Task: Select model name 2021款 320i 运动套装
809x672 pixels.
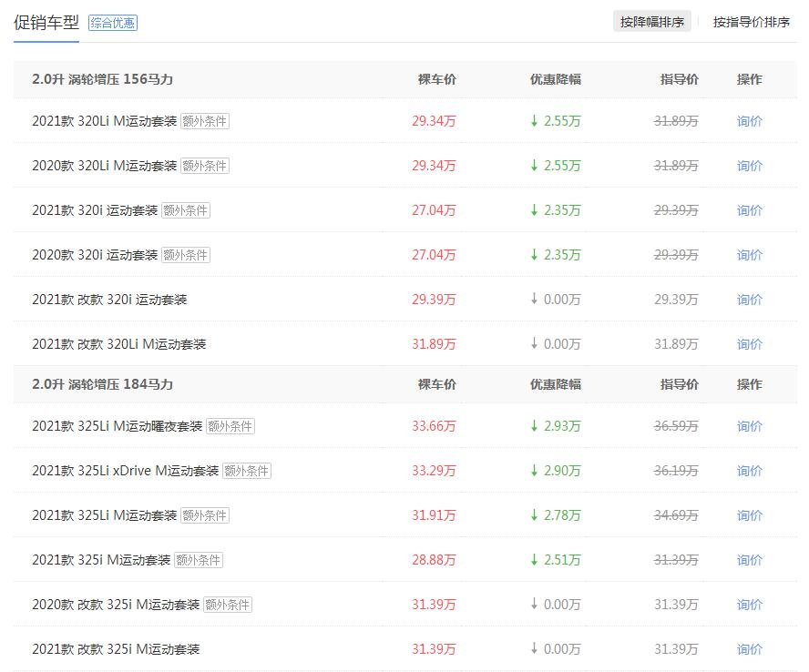Action: [95, 210]
